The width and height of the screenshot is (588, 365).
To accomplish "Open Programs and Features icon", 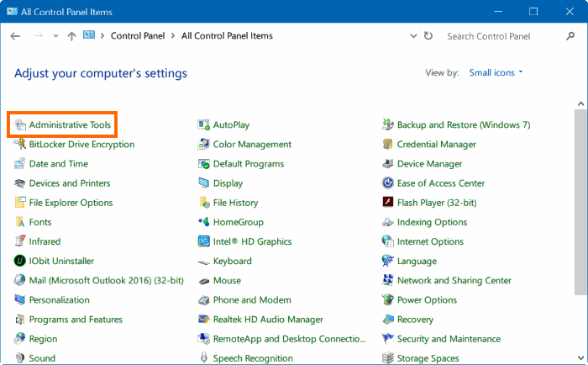I will (x=20, y=320).
